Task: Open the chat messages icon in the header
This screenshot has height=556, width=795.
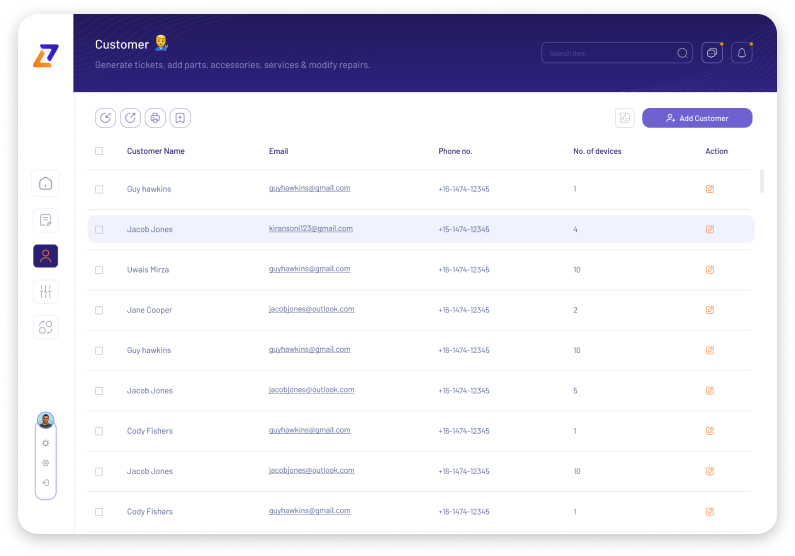Action: [712, 53]
